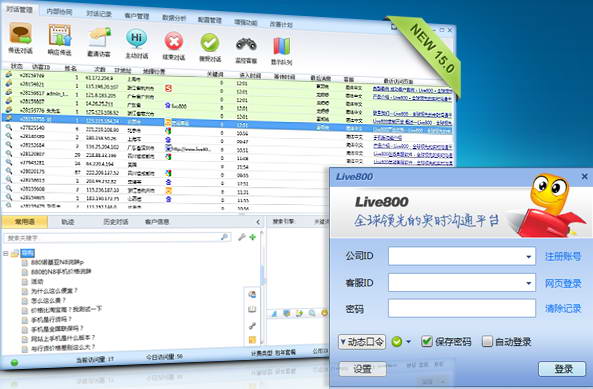Switch to the 对话记录 tab
This screenshot has height=389, width=593.
coord(99,14)
